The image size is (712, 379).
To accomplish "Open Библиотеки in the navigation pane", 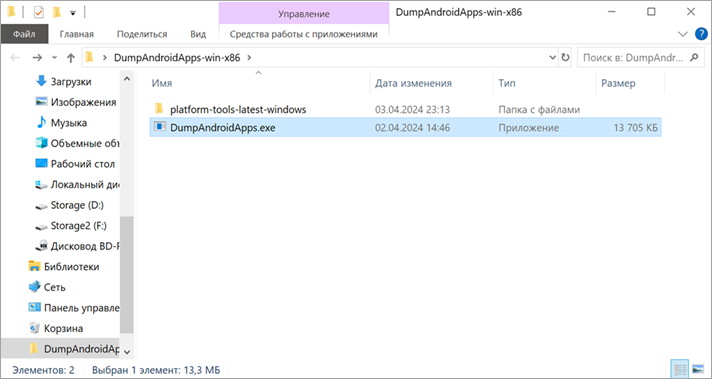I will click(x=71, y=266).
